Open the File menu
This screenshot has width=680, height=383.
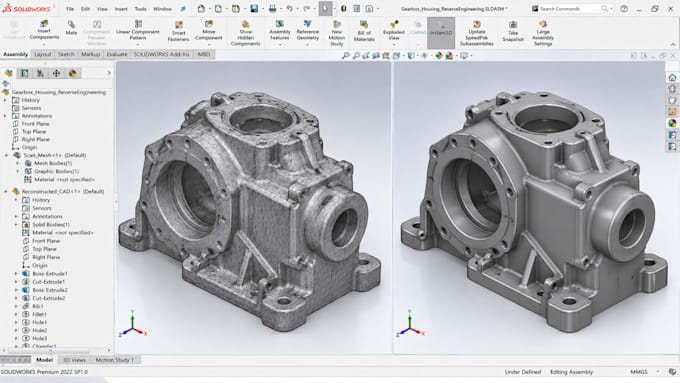coord(70,9)
